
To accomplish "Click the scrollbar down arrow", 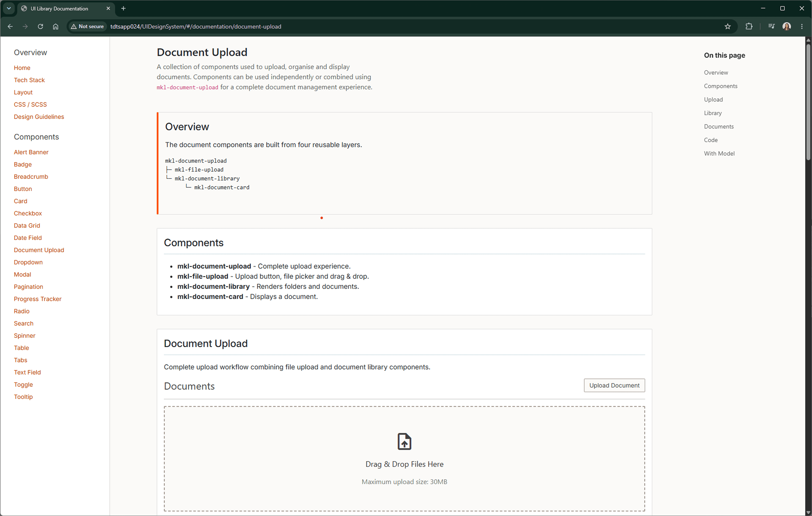I will (x=808, y=513).
